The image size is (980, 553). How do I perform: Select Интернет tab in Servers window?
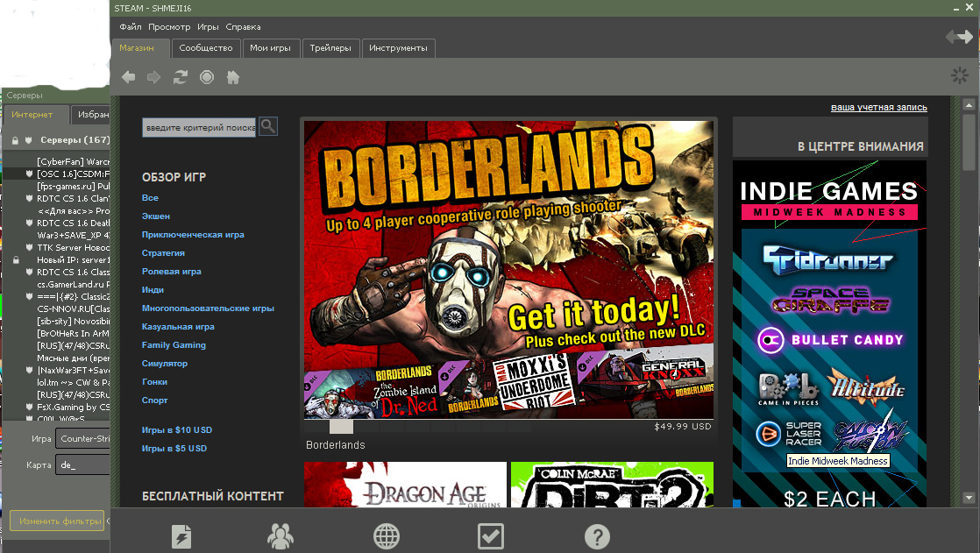click(x=36, y=114)
